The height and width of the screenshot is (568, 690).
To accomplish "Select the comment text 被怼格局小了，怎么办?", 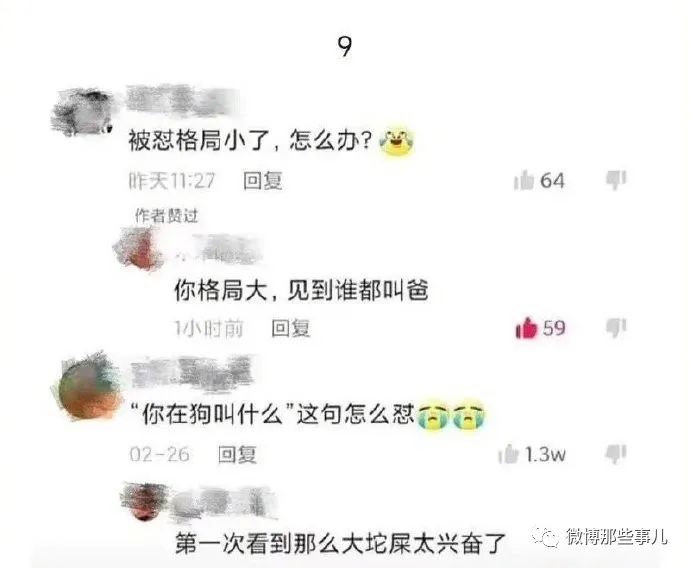I will pos(250,142).
